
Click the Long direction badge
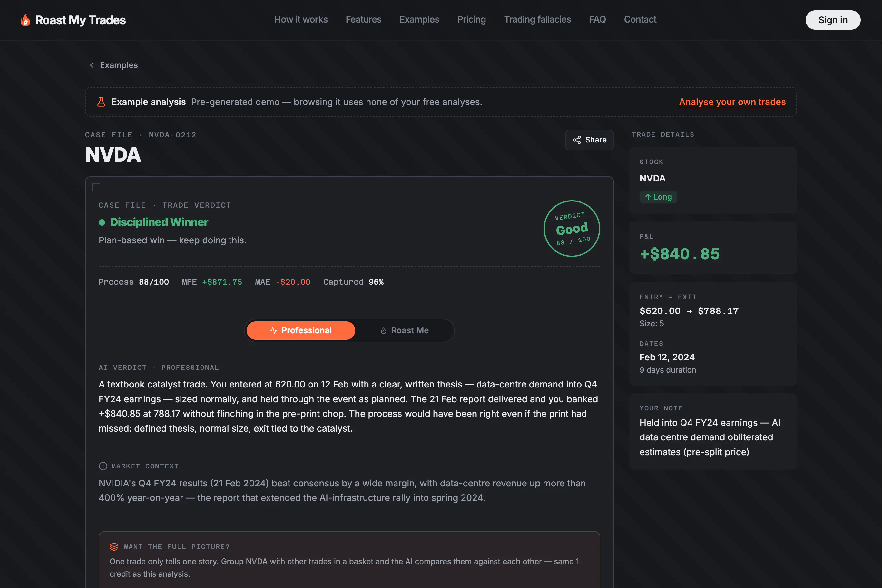[658, 197]
